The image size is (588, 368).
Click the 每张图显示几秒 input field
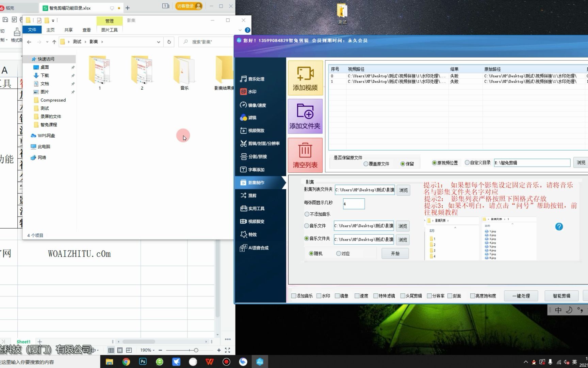(354, 204)
